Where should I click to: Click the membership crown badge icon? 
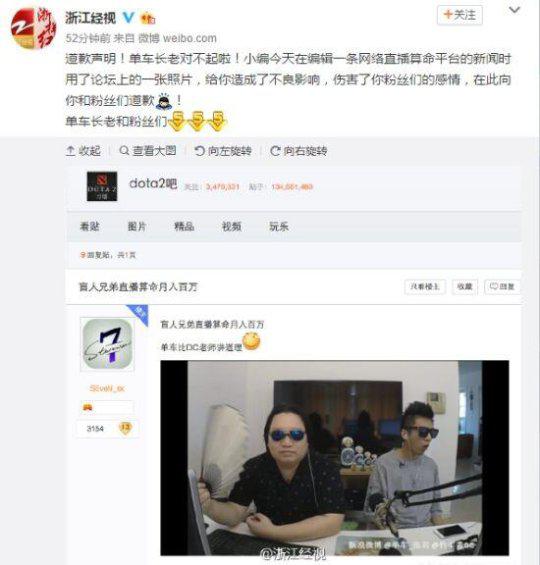point(148,18)
